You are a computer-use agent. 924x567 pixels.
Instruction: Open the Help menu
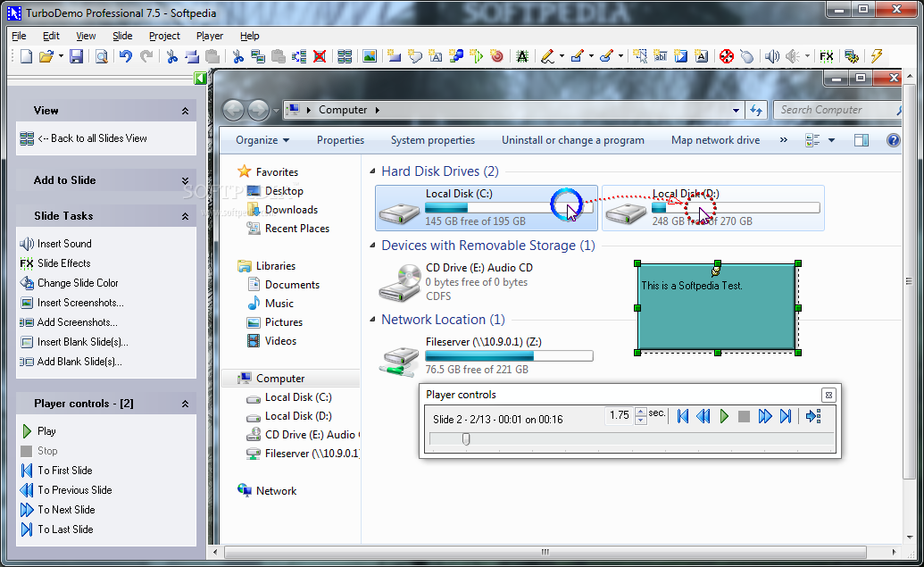tap(250, 36)
